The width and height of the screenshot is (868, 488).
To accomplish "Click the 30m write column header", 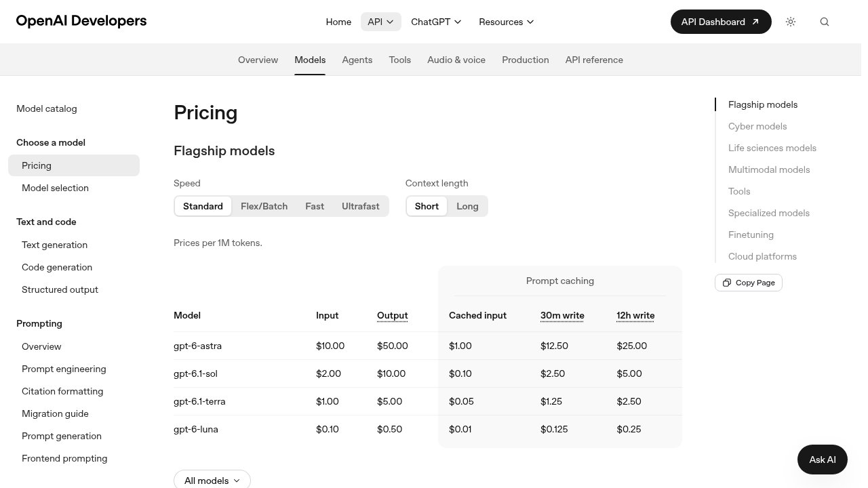I will (562, 315).
